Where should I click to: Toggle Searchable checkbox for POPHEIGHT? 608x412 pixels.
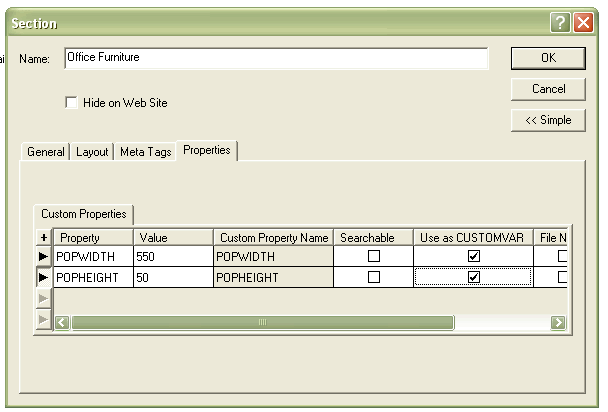[374, 277]
